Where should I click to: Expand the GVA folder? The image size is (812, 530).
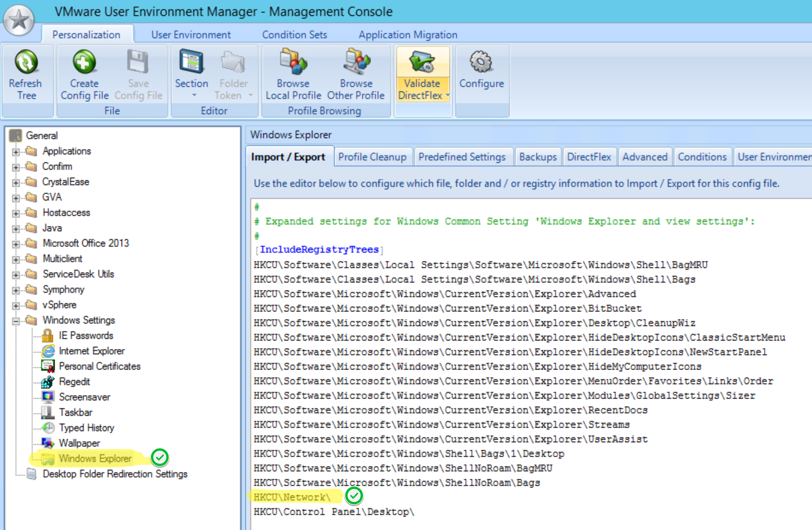(x=15, y=198)
